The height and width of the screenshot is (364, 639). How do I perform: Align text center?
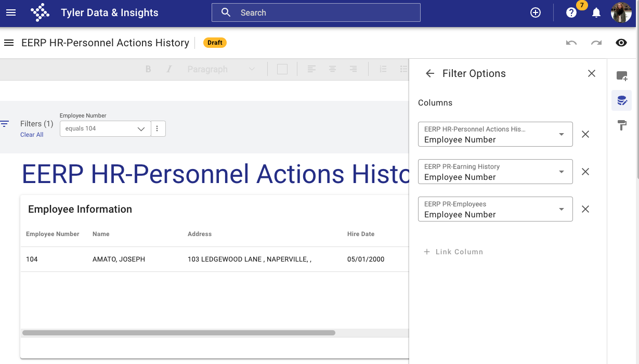pos(332,69)
